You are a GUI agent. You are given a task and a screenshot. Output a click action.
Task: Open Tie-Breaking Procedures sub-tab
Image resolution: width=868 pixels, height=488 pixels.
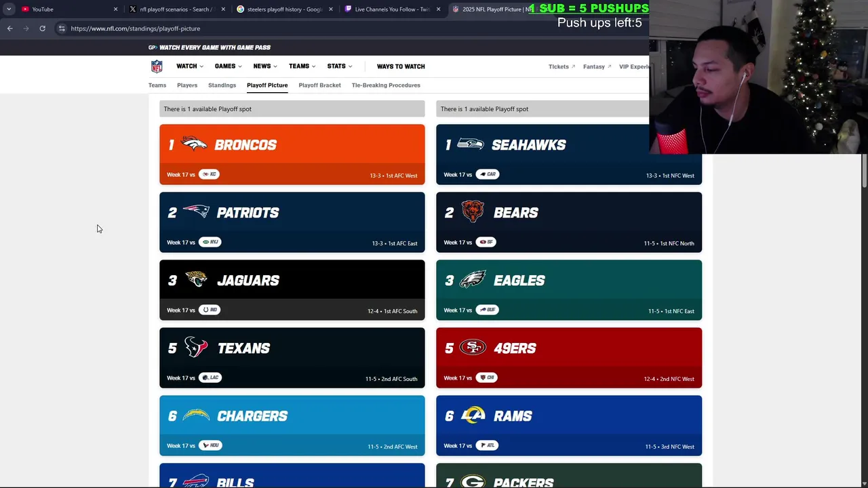click(x=386, y=85)
